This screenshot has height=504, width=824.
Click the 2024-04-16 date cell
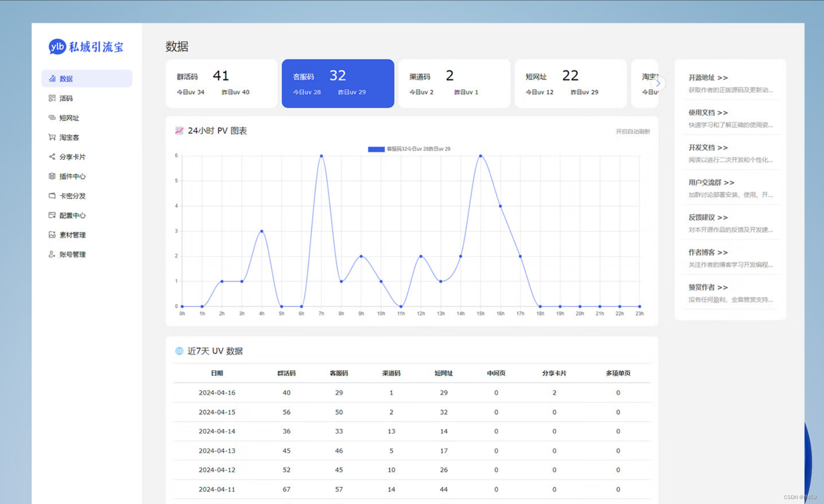coord(217,393)
